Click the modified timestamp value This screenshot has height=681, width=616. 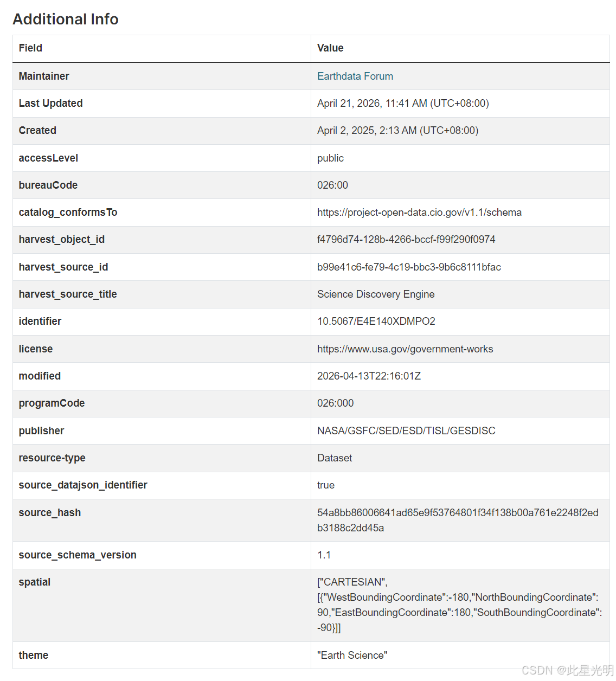click(369, 376)
